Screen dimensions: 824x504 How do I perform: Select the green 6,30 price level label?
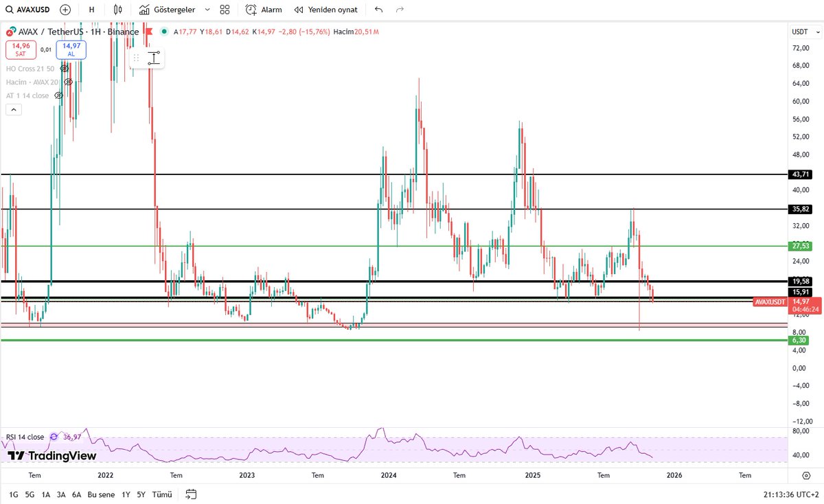click(x=799, y=340)
